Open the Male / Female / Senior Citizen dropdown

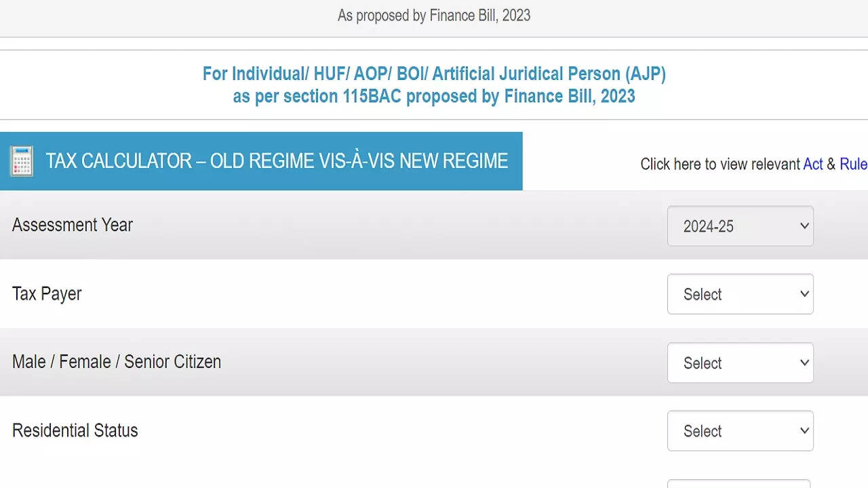pos(739,363)
